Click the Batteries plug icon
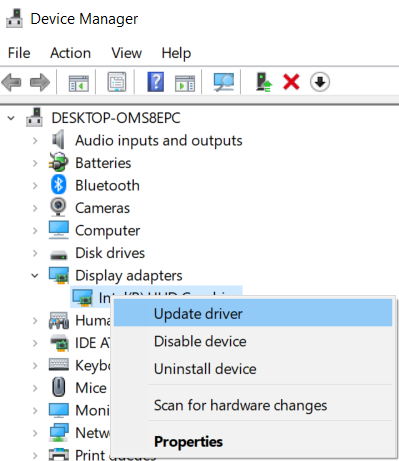This screenshot has height=461, width=399. (x=59, y=162)
